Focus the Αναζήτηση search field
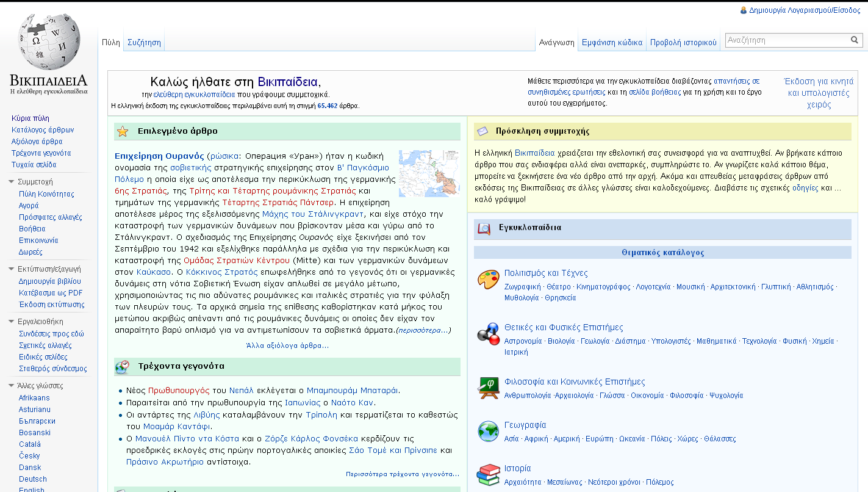The image size is (868, 492). 787,40
